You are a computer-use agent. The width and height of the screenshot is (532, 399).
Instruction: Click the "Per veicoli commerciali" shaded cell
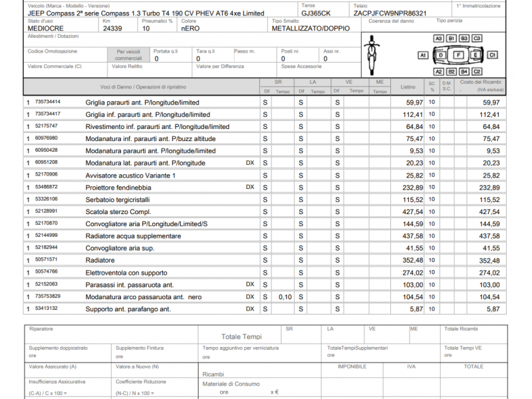click(x=128, y=55)
